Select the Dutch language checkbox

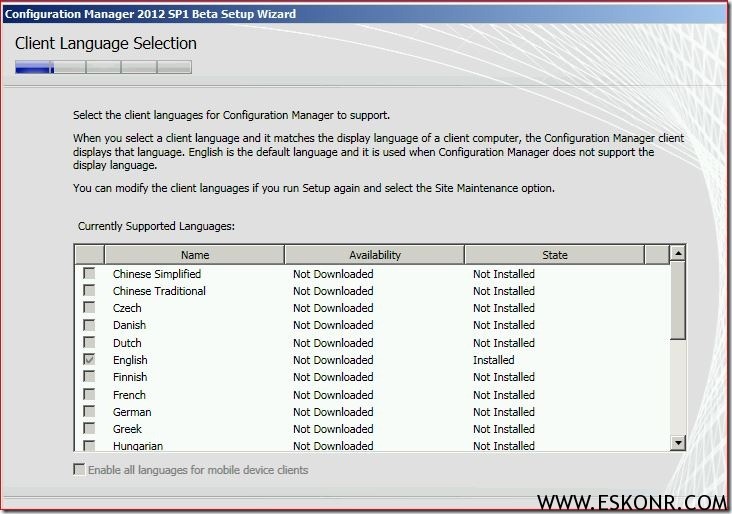pyautogui.click(x=89, y=342)
